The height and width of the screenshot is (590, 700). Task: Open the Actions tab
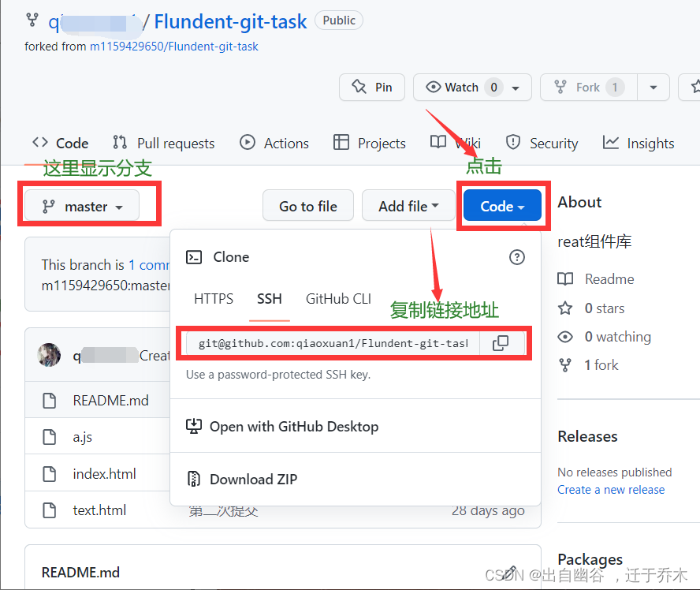(274, 144)
